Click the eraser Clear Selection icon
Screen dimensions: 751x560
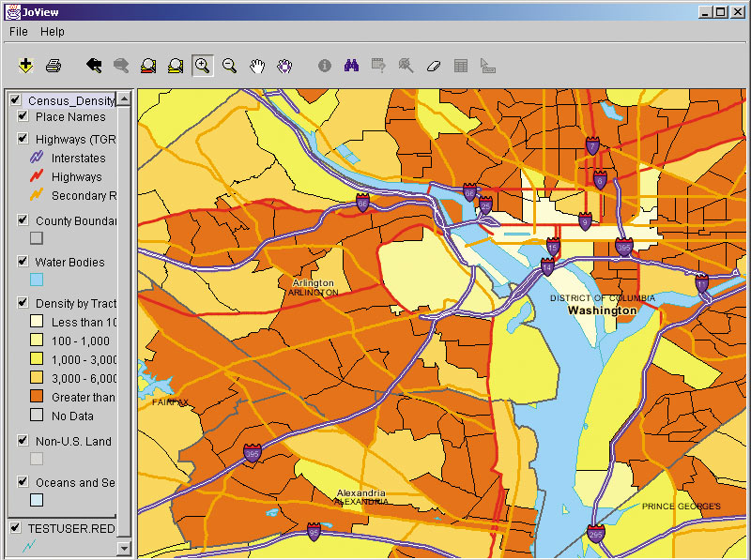pos(433,65)
